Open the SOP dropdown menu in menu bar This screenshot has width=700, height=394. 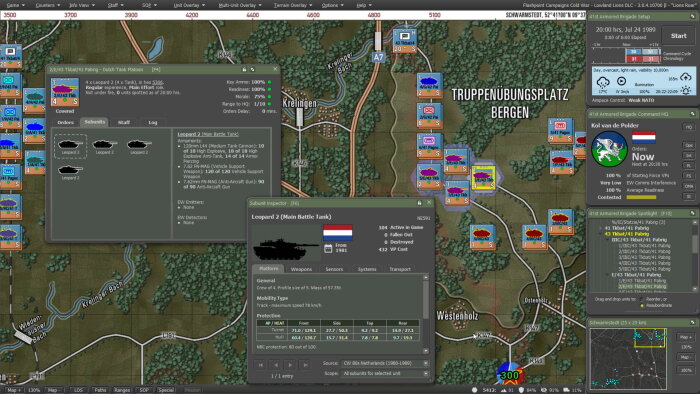click(x=149, y=5)
